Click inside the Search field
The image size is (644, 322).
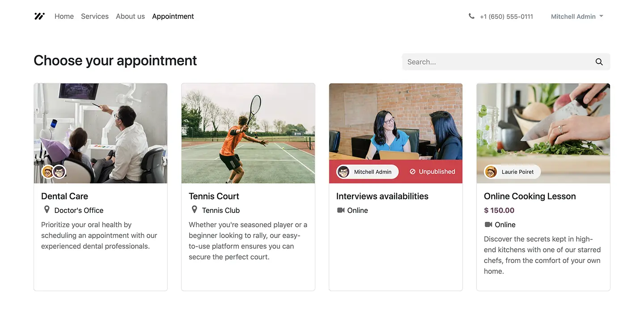(x=492, y=62)
